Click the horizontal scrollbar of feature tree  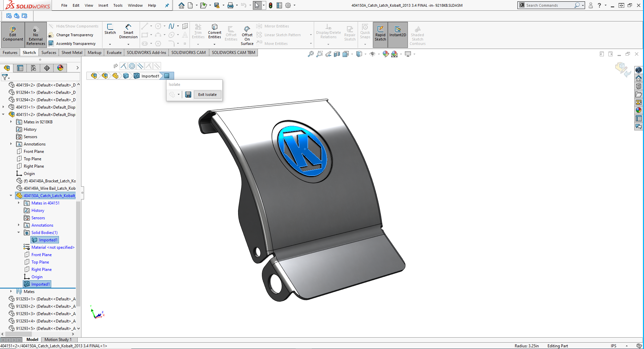click(19, 334)
